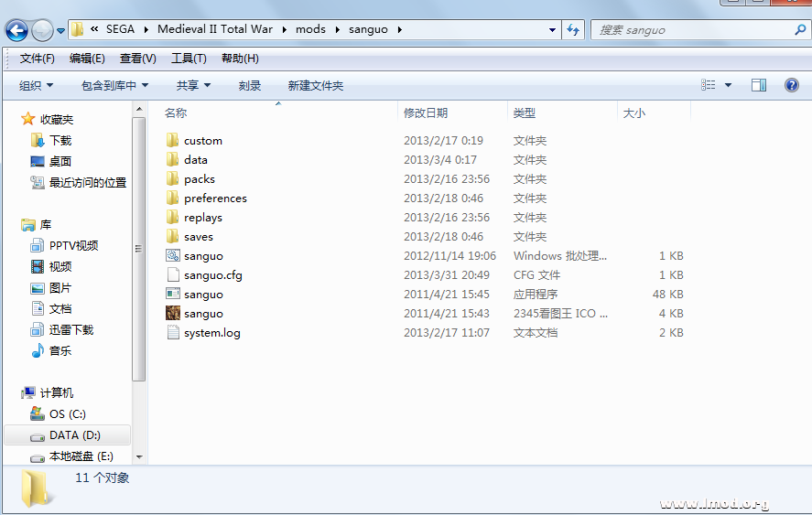This screenshot has width=812, height=515.
Task: Open the 共享 toolbar dropdown
Action: (193, 85)
